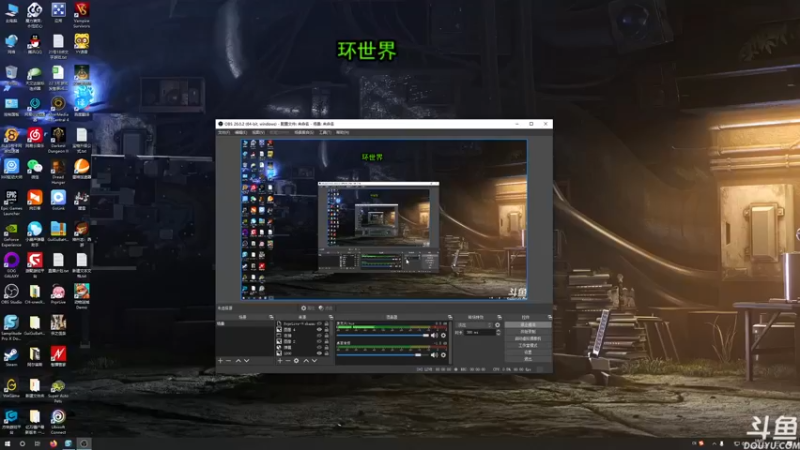Click the second mixer channel volume slider
The image size is (800, 450).
(x=383, y=355)
